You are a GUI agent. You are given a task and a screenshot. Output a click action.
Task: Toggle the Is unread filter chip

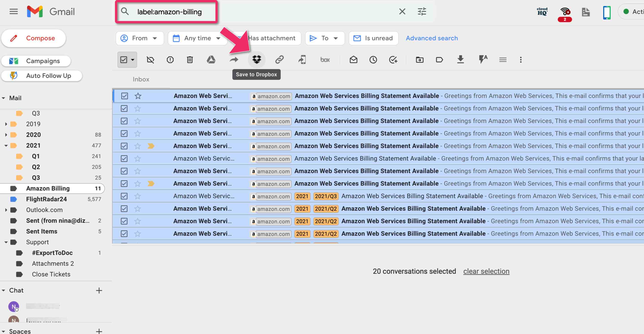pos(373,38)
